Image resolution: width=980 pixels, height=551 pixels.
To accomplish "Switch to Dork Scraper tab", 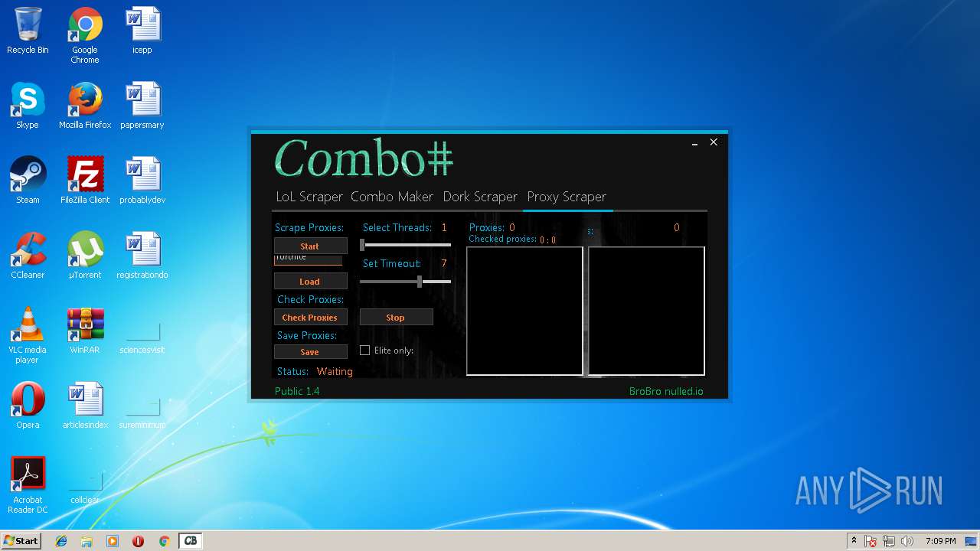I will pyautogui.click(x=480, y=197).
